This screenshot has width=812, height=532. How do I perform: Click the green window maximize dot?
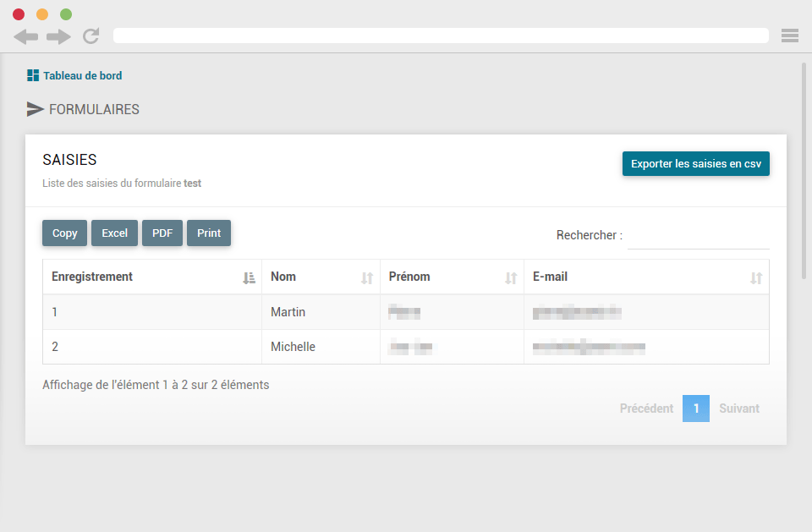pyautogui.click(x=66, y=14)
